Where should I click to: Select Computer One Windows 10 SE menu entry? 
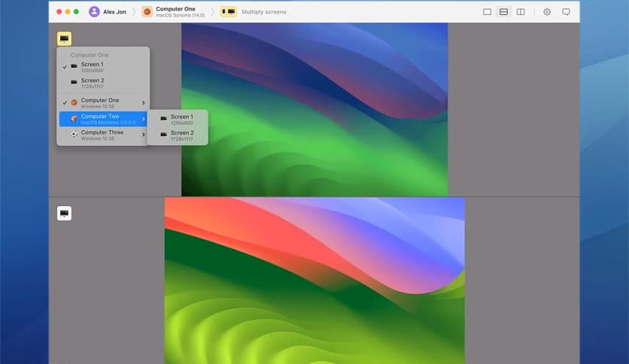[x=104, y=103]
